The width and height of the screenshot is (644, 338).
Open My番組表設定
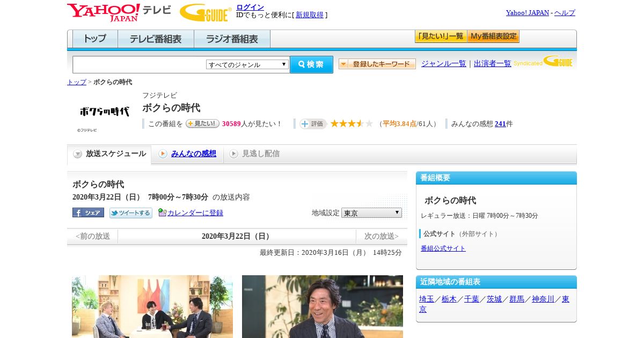(x=493, y=36)
